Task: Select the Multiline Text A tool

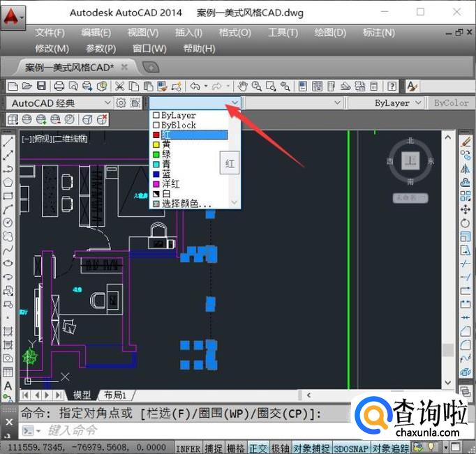Action: [x=8, y=386]
